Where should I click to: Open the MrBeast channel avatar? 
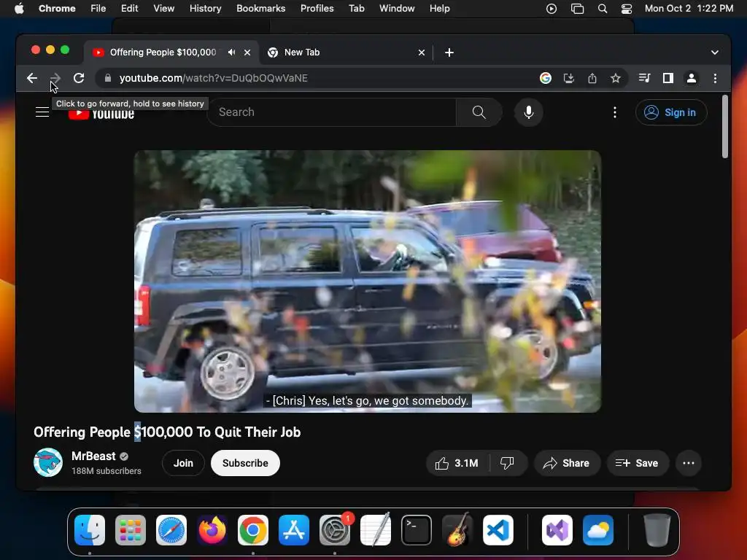pyautogui.click(x=48, y=462)
